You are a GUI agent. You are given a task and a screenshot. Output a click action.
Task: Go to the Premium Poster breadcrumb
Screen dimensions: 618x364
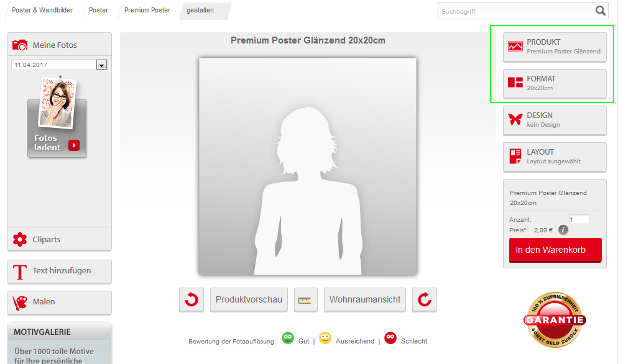point(147,10)
